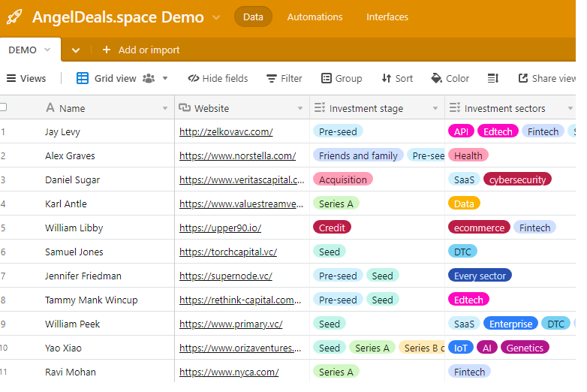Click the API sector tag

click(461, 131)
